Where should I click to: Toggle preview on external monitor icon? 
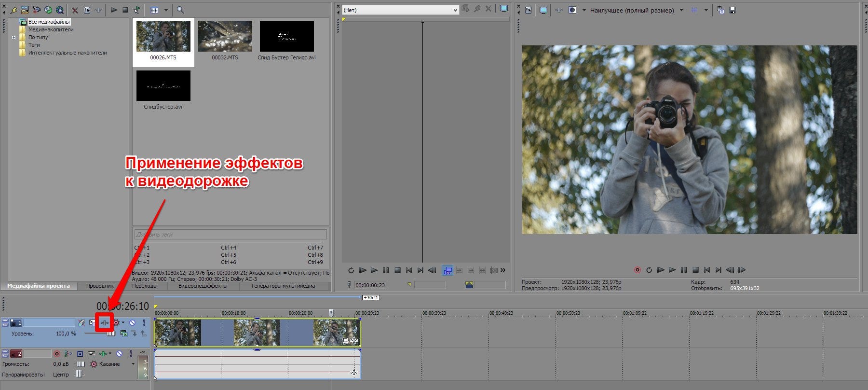tap(543, 10)
